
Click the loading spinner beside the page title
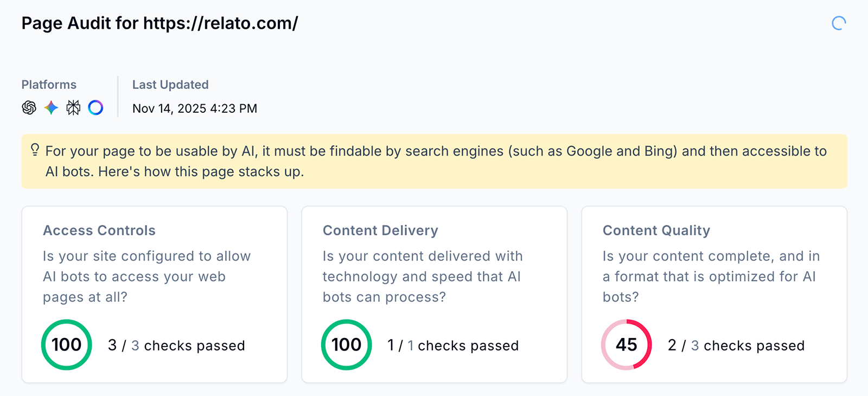(x=839, y=23)
